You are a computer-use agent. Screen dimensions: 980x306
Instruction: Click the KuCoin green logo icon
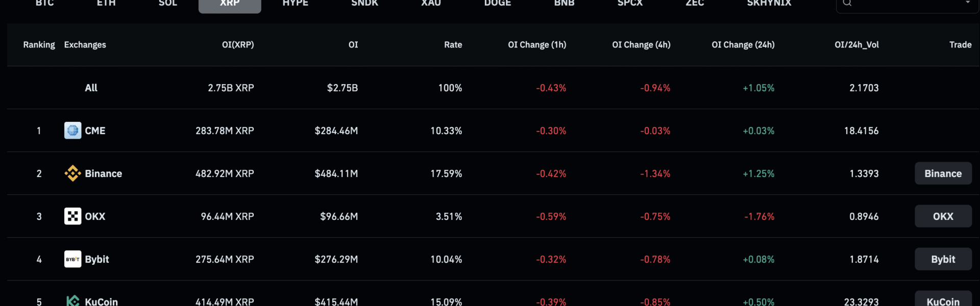72,301
